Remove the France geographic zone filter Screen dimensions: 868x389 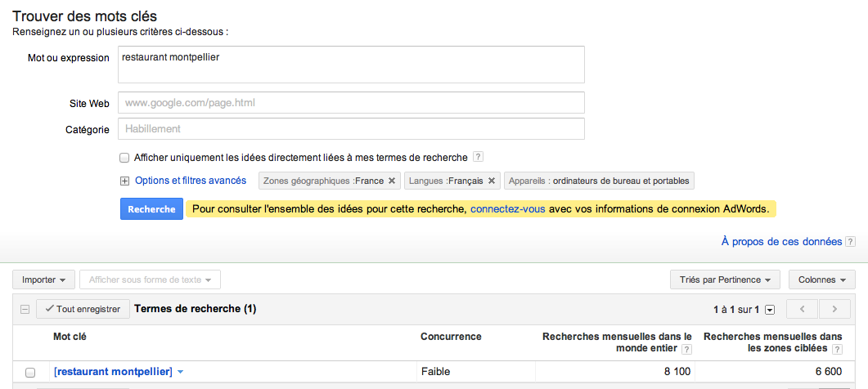[392, 181]
